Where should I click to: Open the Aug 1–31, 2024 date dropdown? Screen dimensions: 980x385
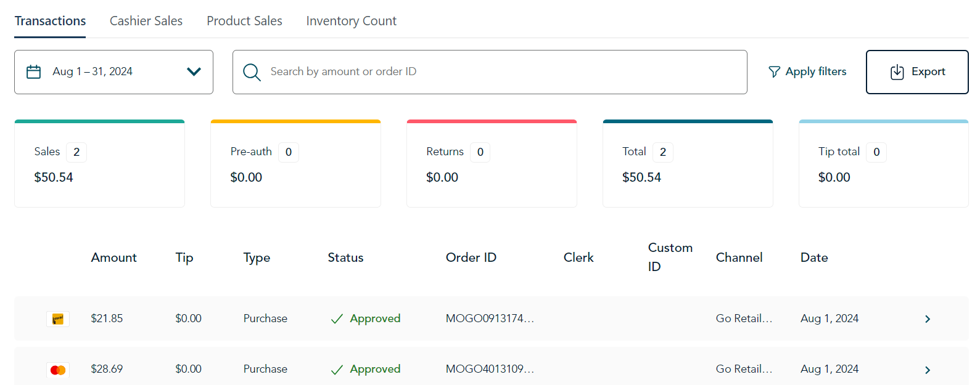194,72
